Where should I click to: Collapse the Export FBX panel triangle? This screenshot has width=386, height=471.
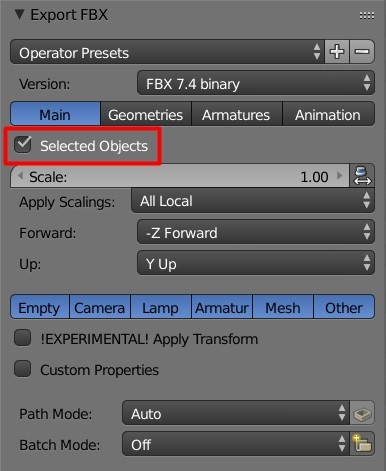20,14
